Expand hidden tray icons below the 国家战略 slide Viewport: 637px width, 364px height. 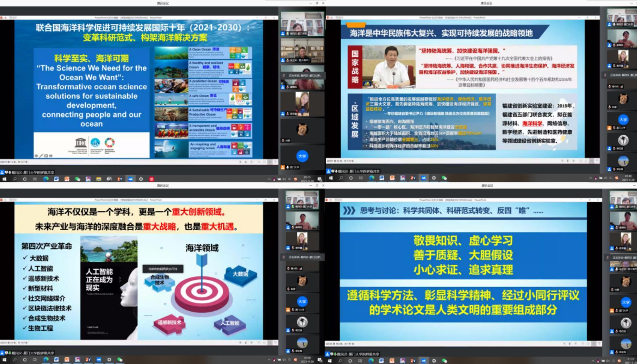(590, 178)
